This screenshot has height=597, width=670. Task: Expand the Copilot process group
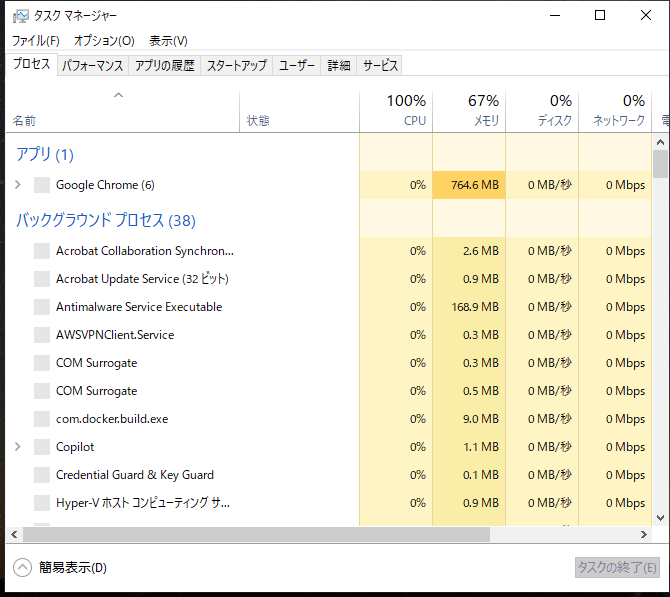click(x=17, y=447)
